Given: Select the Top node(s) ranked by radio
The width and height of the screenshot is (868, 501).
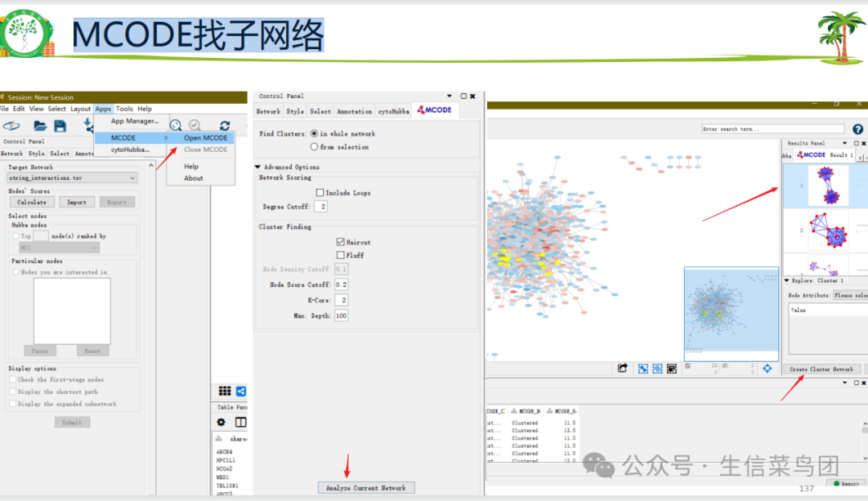Looking at the screenshot, I should (15, 236).
